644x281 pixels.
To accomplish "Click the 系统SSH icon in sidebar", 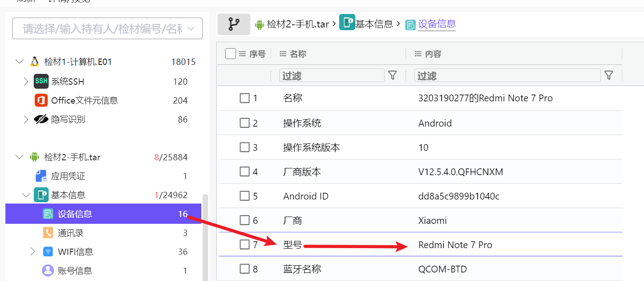I will coord(41,82).
